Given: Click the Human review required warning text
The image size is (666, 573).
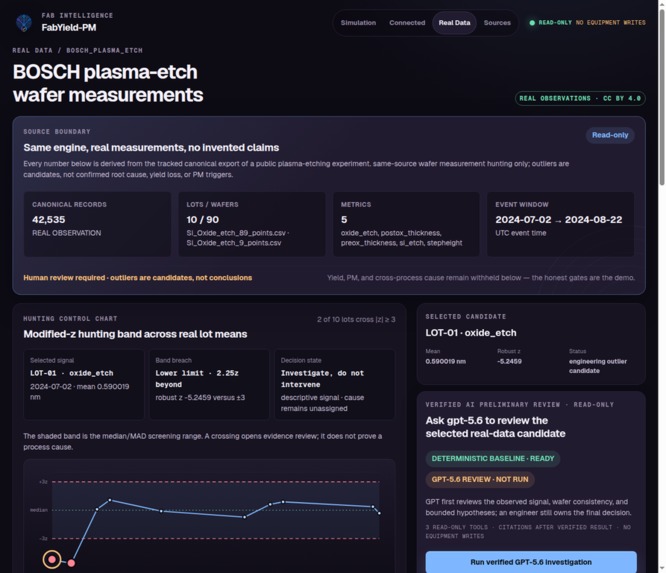Looking at the screenshot, I should (x=138, y=278).
